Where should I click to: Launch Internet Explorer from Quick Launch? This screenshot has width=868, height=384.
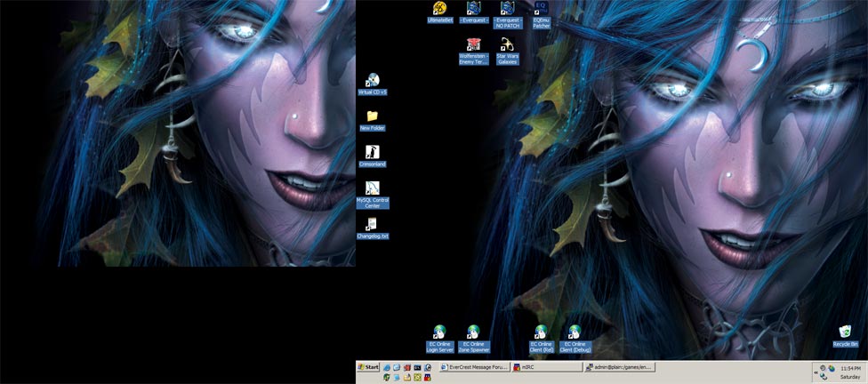387,367
